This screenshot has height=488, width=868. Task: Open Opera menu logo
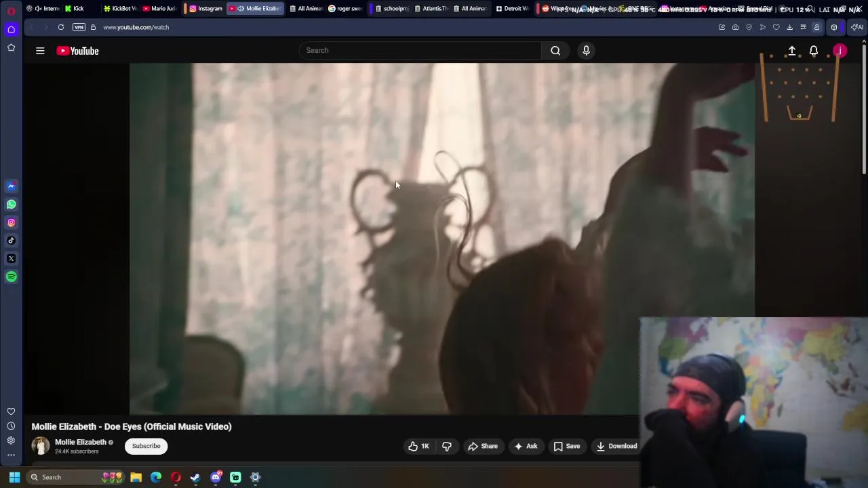coord(11,11)
